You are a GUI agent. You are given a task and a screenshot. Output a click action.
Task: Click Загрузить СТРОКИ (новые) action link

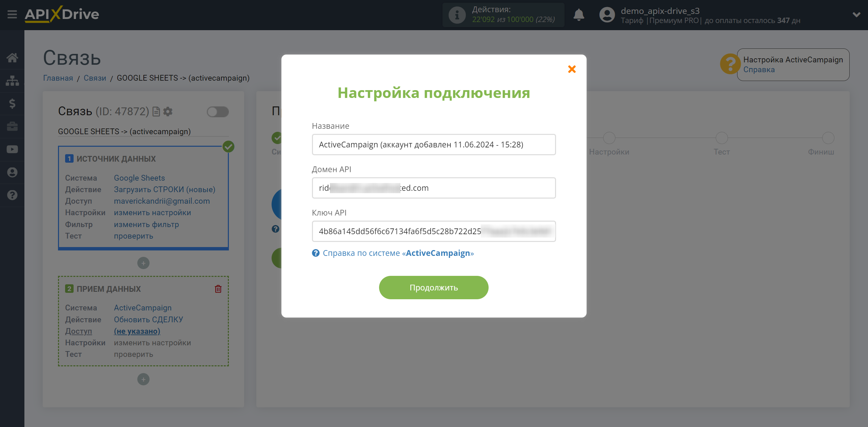click(x=164, y=189)
